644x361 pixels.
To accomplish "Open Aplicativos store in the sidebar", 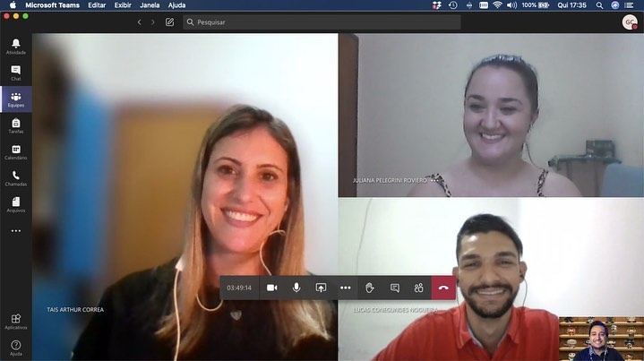I will pyautogui.click(x=15, y=322).
